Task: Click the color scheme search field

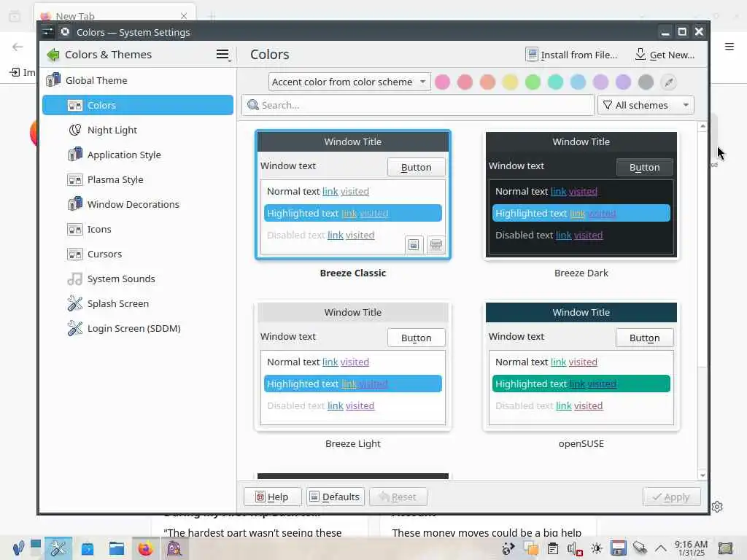Action: point(418,105)
